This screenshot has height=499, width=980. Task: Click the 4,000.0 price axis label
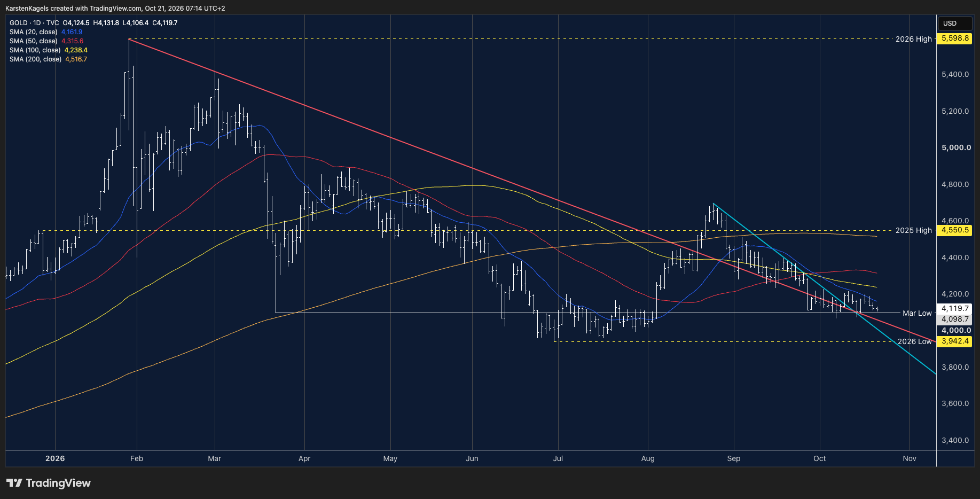click(956, 330)
